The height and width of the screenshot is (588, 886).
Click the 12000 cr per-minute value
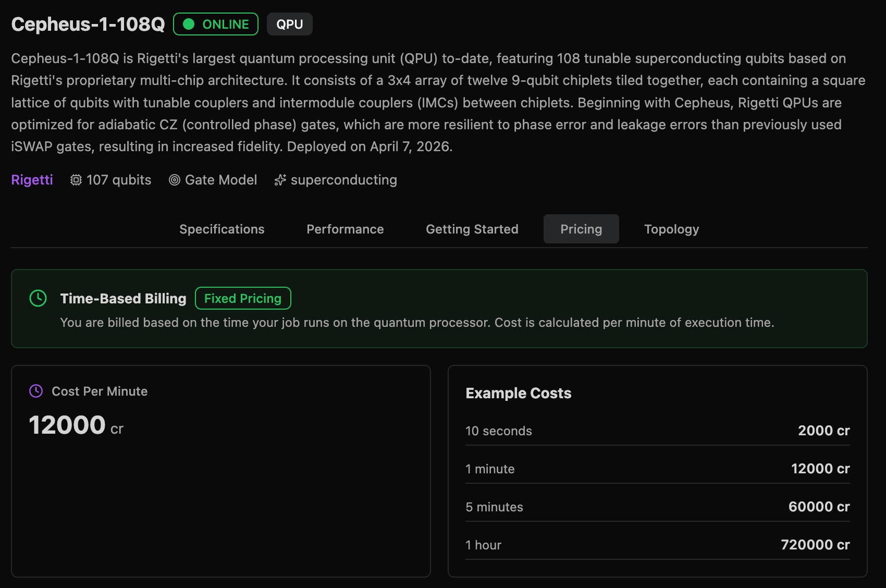(76, 425)
